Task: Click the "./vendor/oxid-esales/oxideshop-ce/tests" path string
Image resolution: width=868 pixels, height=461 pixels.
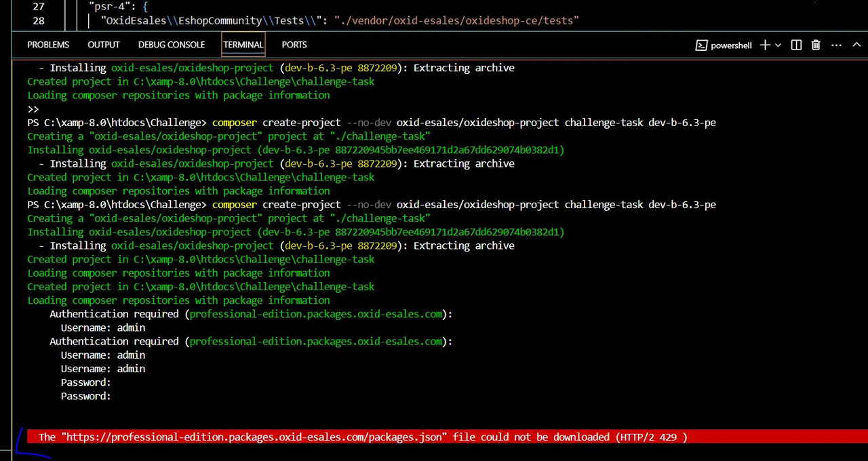Action: coord(456,20)
